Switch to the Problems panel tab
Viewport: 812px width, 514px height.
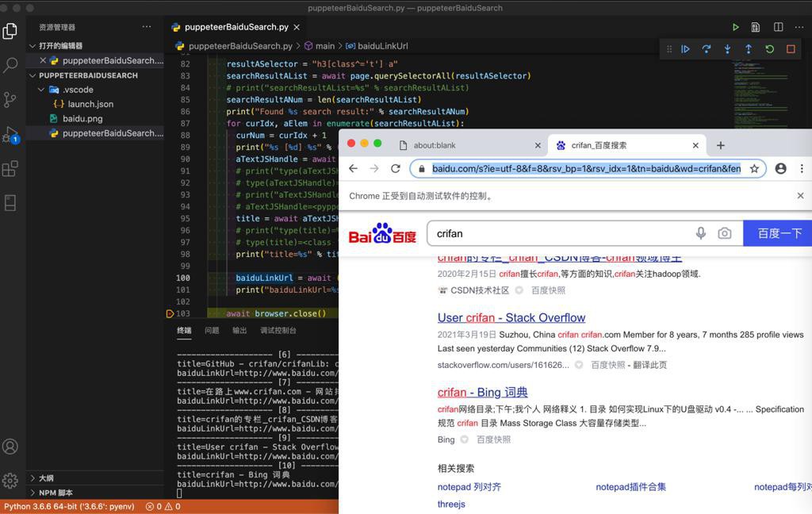click(x=211, y=331)
